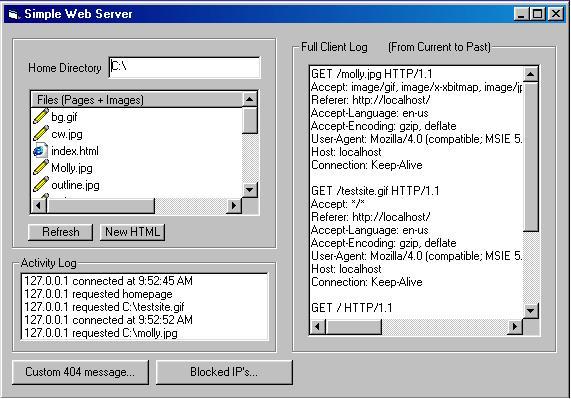
Task: Click the file list scroll up arrow
Action: [x=250, y=99]
